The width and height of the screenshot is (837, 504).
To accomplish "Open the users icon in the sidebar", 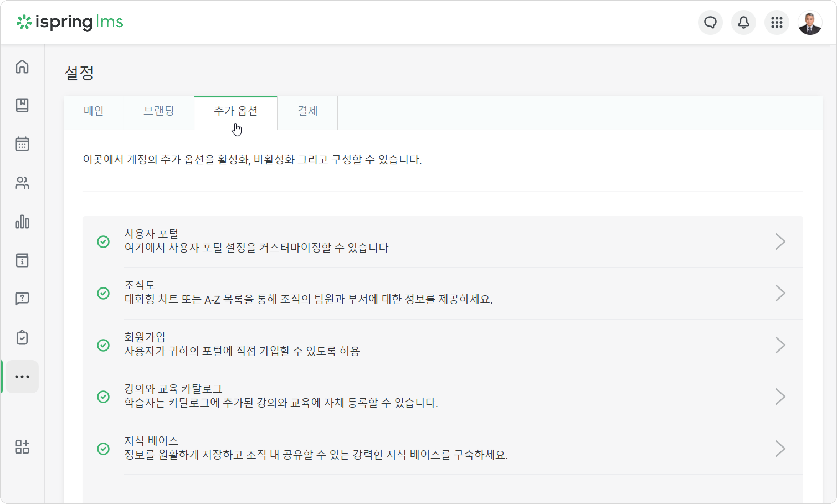I will (x=22, y=183).
